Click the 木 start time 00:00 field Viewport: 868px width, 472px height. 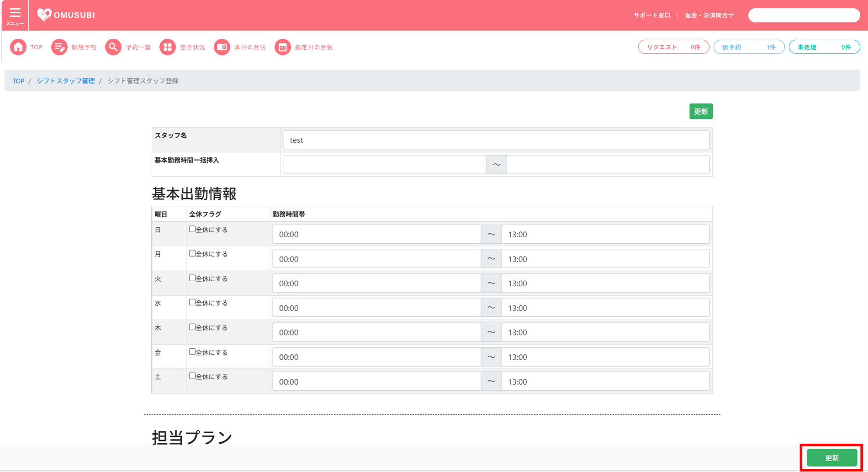376,332
